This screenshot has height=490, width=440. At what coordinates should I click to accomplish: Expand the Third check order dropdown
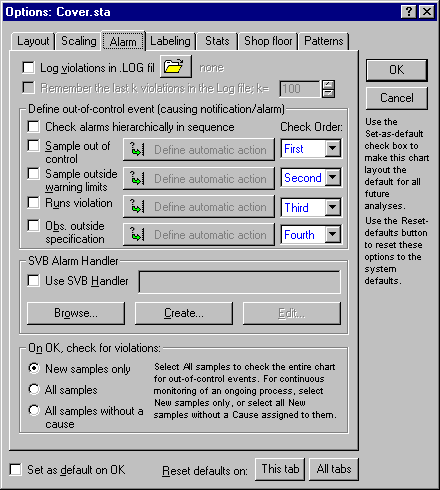point(333,207)
